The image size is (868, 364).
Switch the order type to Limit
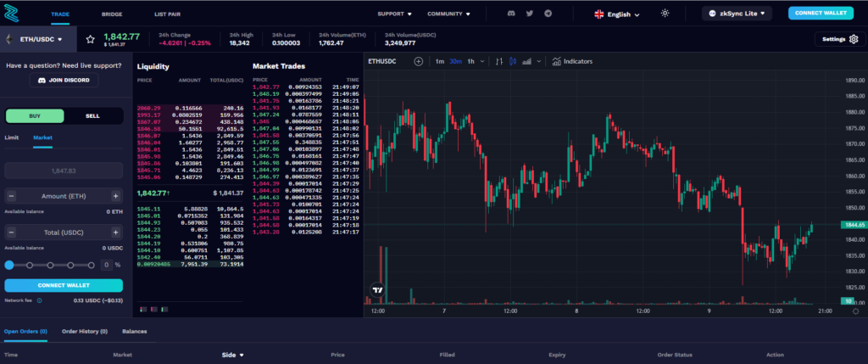point(12,137)
